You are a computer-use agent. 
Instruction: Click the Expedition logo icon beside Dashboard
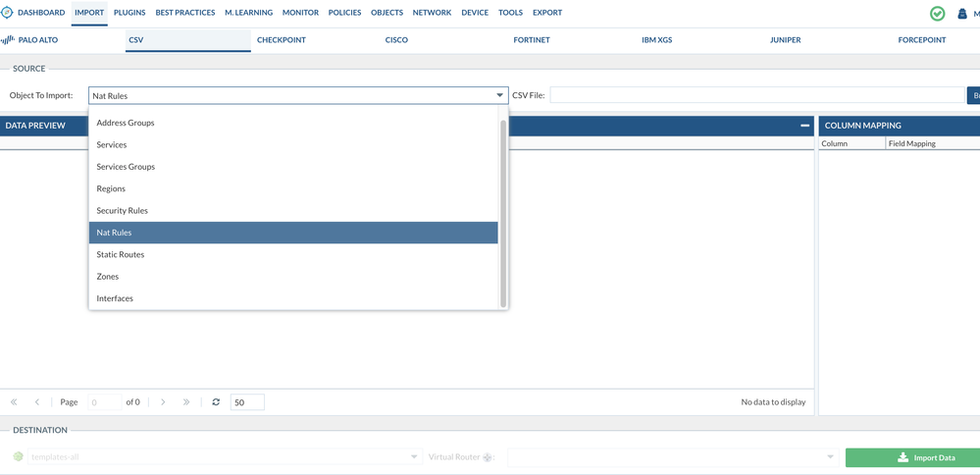8,13
